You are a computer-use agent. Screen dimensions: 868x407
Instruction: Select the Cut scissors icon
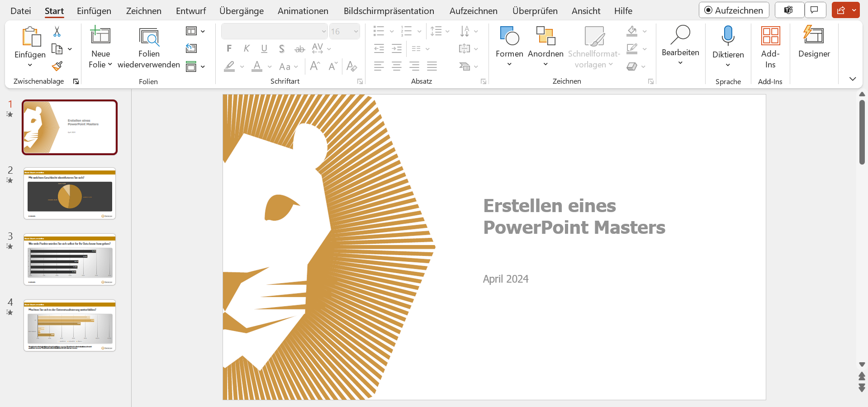[x=57, y=31]
